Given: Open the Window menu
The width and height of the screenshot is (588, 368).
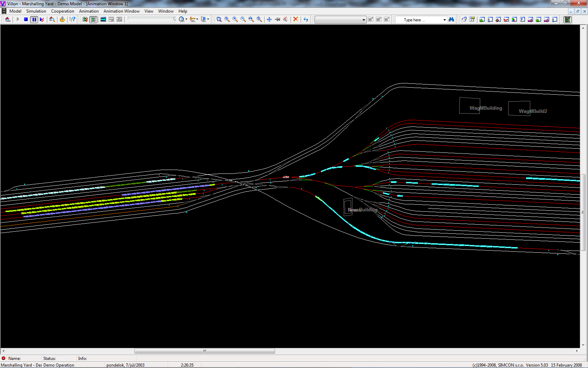Looking at the screenshot, I should [166, 11].
